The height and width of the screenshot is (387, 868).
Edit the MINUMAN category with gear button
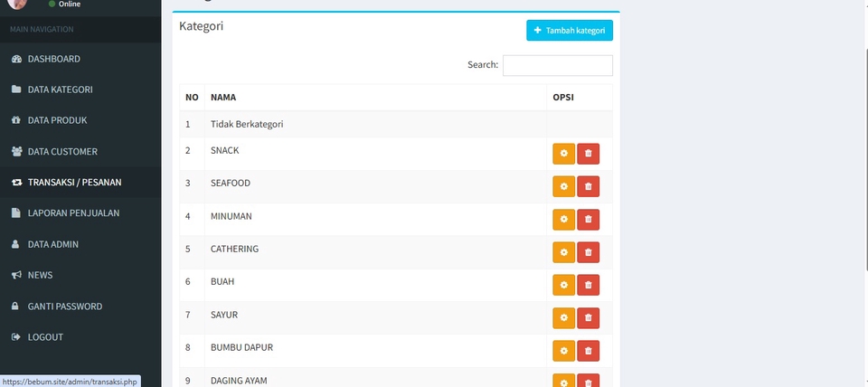point(563,219)
